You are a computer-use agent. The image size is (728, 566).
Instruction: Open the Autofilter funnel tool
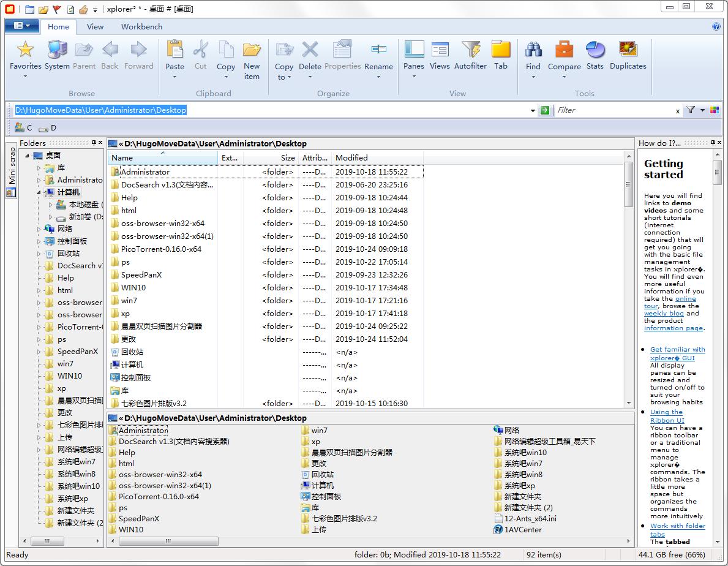coord(470,50)
